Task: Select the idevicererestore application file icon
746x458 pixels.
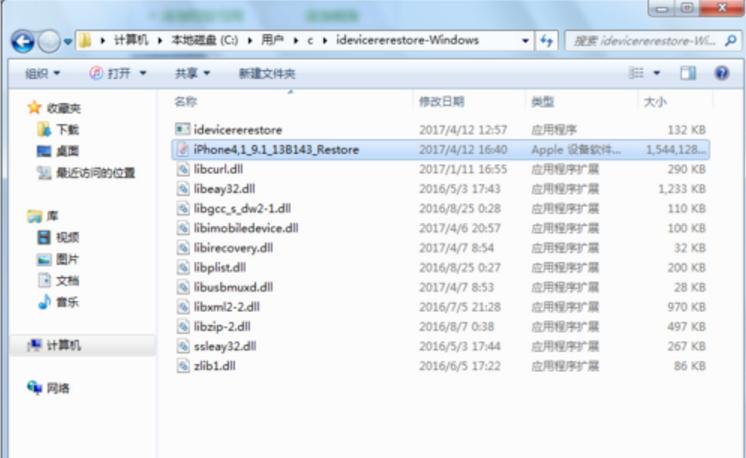Action: coord(183,129)
